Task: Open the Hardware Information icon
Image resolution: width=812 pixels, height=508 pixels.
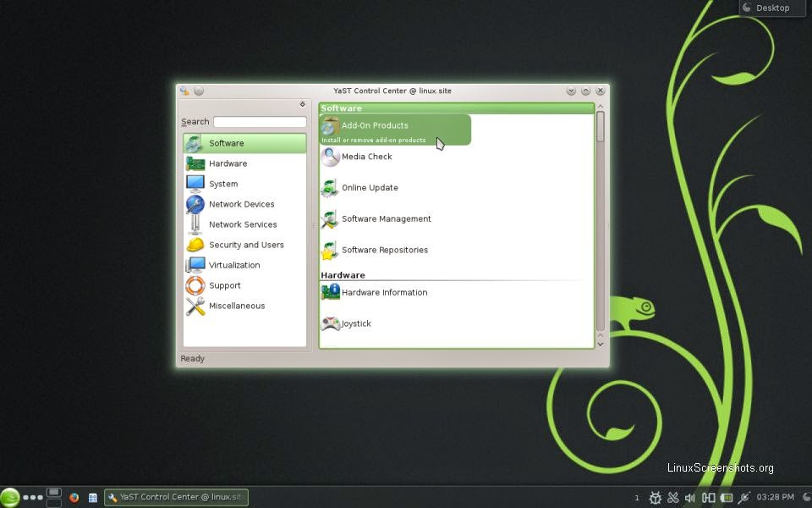Action: coord(330,292)
